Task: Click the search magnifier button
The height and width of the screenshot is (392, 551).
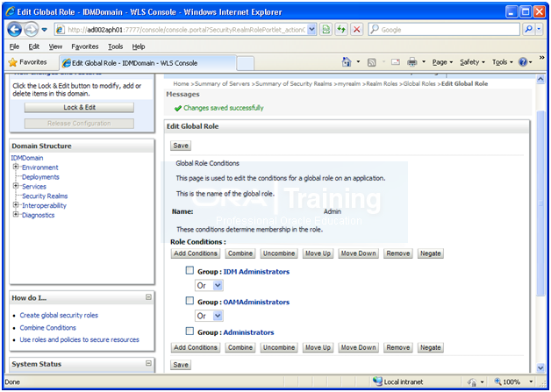Action: pyautogui.click(x=528, y=30)
